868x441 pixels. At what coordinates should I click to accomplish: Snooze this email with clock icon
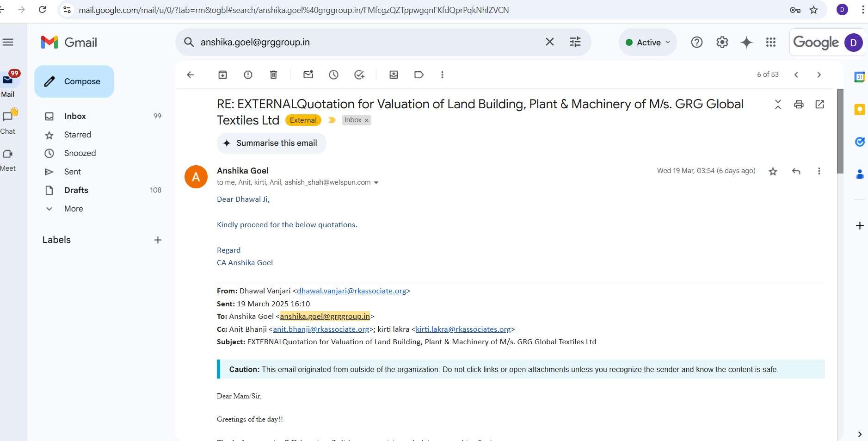pos(333,75)
